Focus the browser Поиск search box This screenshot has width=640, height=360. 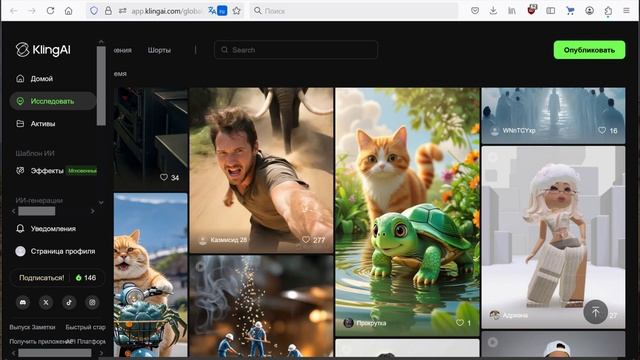(353, 11)
